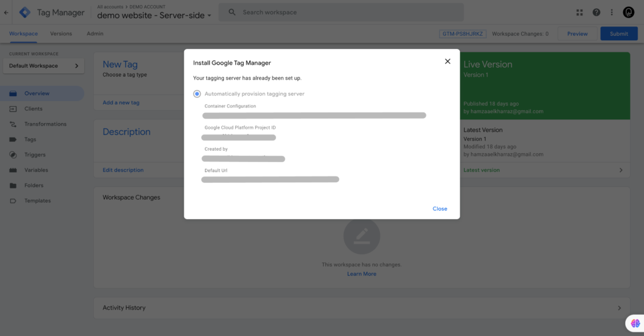This screenshot has height=336, width=644.
Task: Click Workspace Changes: 0 text
Action: click(x=520, y=34)
